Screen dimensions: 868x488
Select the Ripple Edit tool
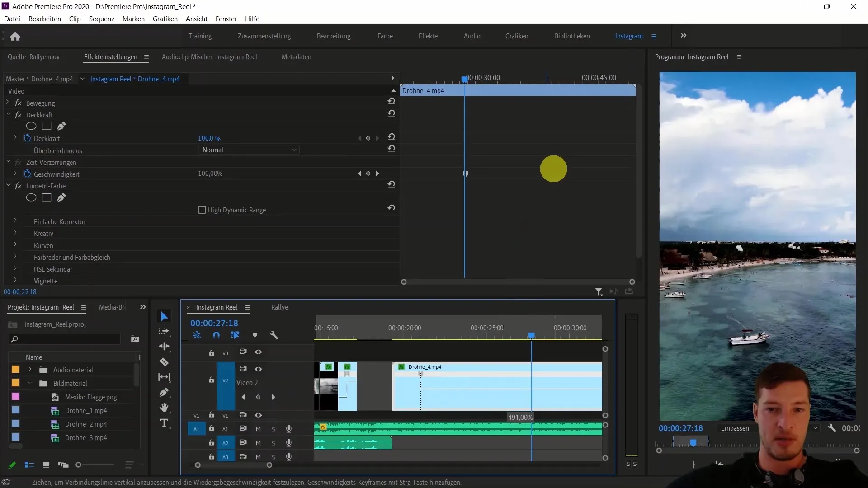pos(164,347)
